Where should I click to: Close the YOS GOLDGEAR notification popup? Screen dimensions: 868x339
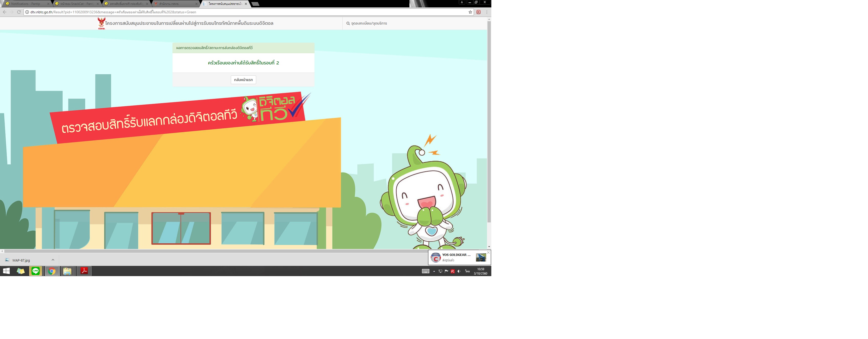[x=488, y=253]
